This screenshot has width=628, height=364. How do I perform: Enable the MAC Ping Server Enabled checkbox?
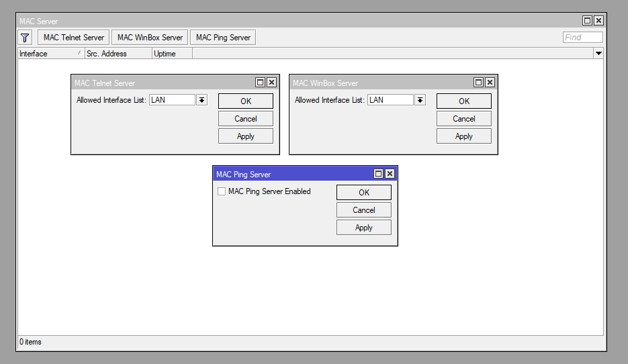222,191
